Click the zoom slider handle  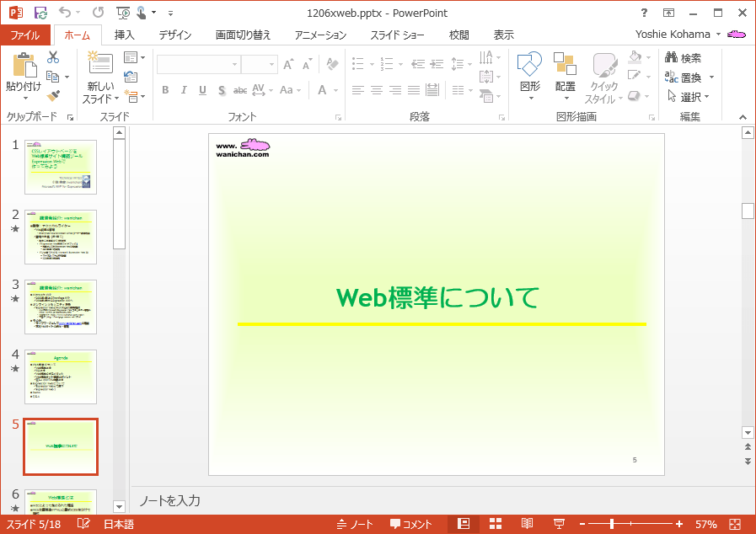tap(612, 524)
